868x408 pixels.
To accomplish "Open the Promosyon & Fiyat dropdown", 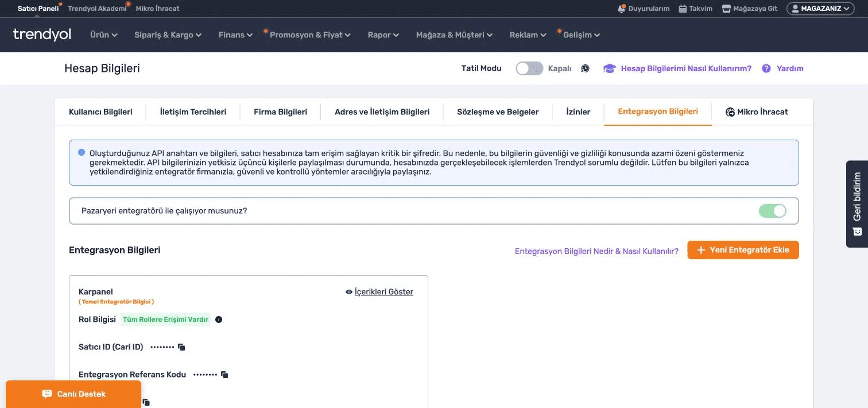I will pyautogui.click(x=310, y=35).
